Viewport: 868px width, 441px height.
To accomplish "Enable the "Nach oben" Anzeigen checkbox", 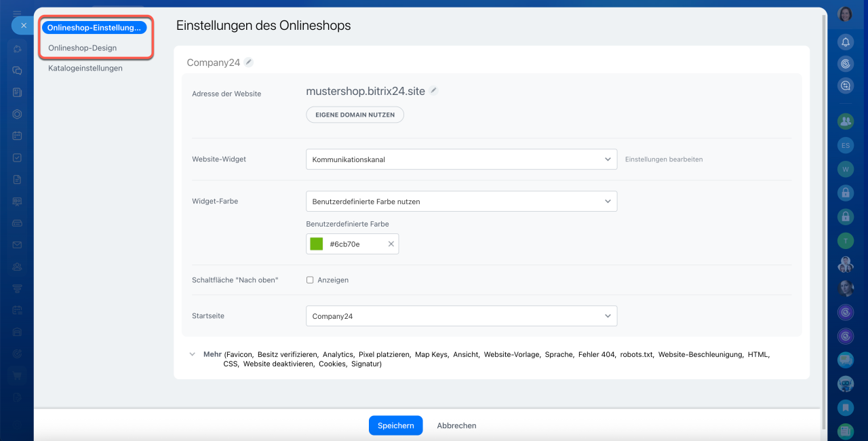I will click(x=310, y=280).
